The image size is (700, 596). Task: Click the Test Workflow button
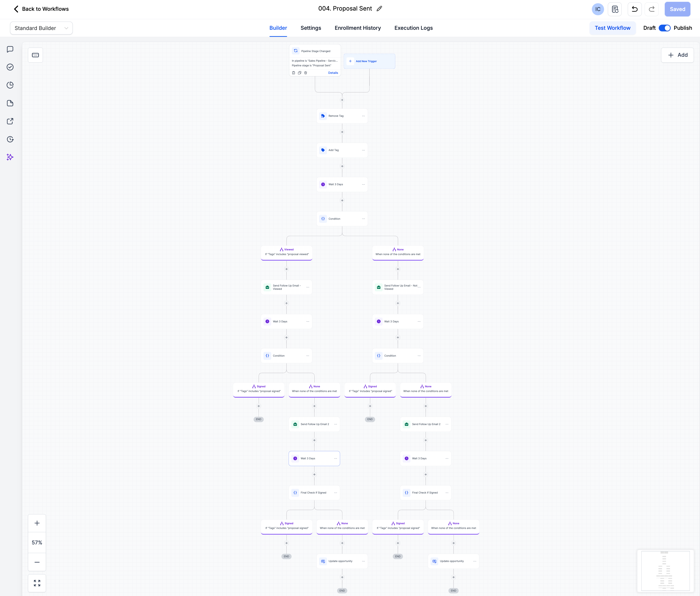click(x=612, y=28)
